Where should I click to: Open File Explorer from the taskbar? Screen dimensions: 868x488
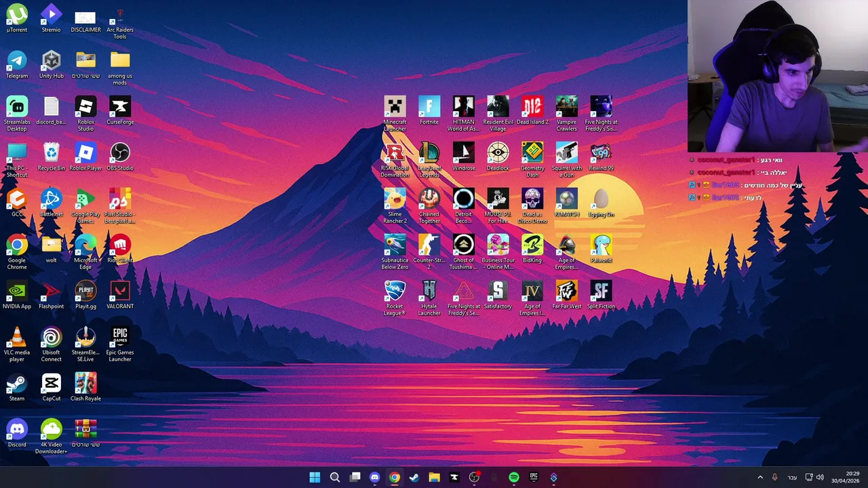434,477
